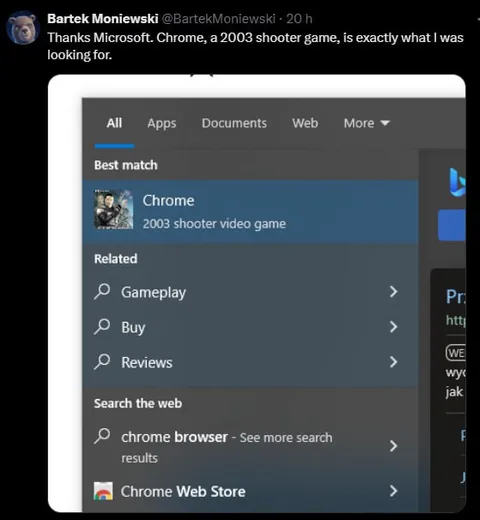Open the chrome browser web search

pyautogui.click(x=250, y=446)
